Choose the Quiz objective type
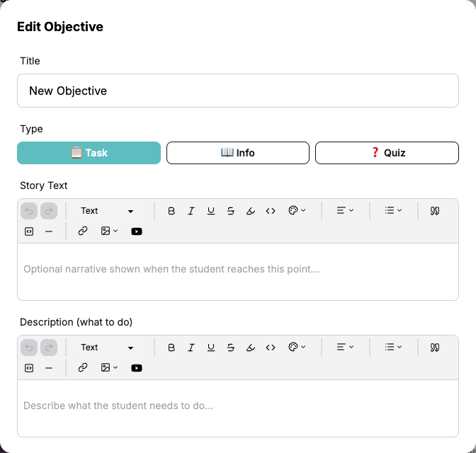This screenshot has height=453, width=476. (387, 153)
